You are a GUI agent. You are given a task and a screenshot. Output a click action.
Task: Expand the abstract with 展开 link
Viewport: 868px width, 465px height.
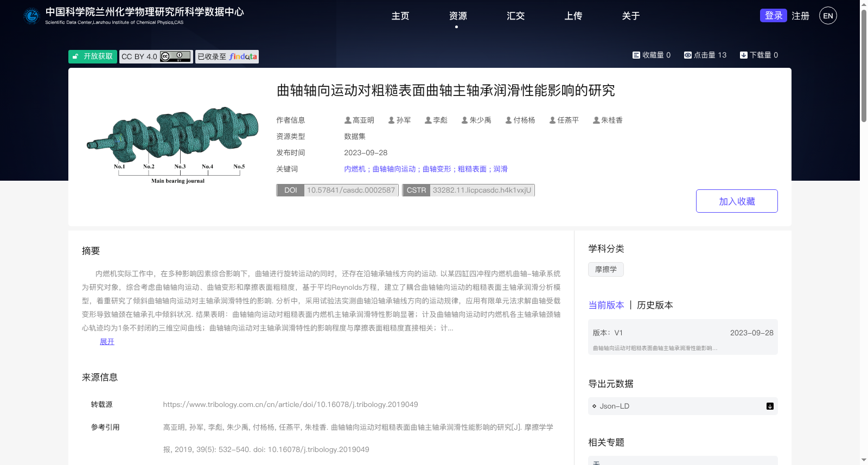[x=107, y=341]
